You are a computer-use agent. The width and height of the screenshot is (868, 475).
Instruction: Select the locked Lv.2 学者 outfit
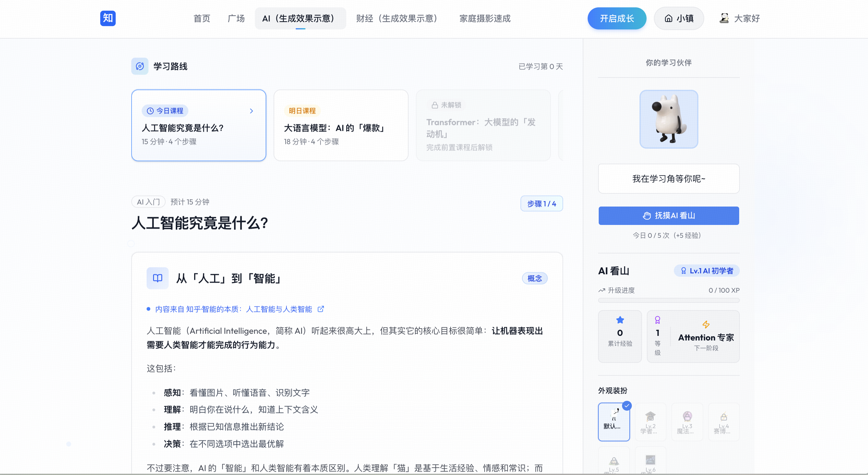click(650, 422)
